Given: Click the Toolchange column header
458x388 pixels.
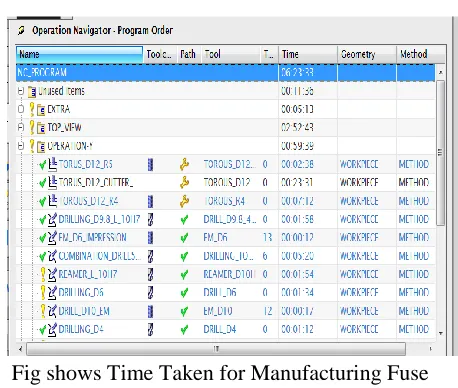Looking at the screenshot, I should coord(160,54).
